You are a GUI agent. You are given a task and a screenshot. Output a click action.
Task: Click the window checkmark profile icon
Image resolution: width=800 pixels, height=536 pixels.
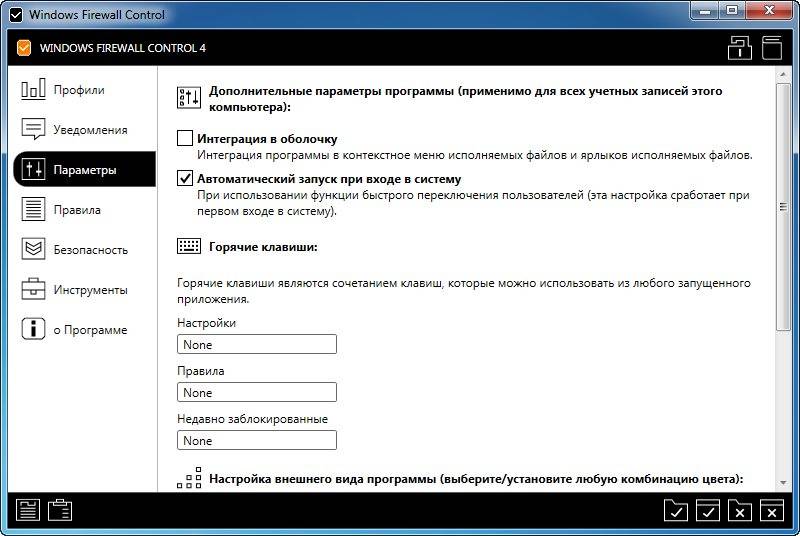708,510
